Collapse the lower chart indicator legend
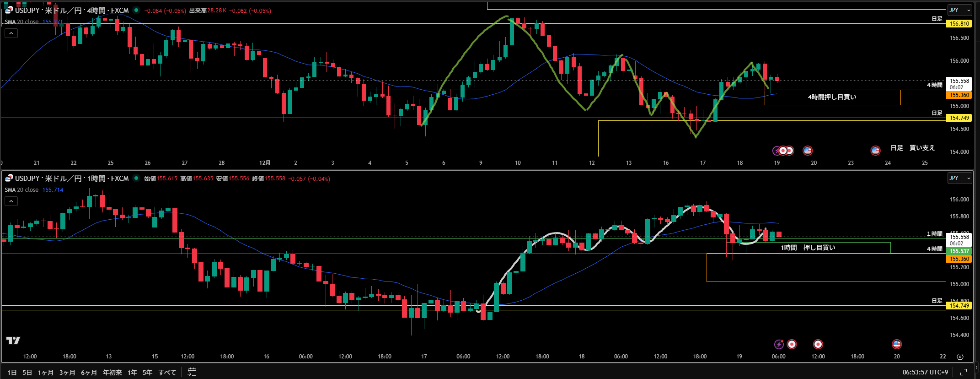The width and height of the screenshot is (980, 379). 11,201
